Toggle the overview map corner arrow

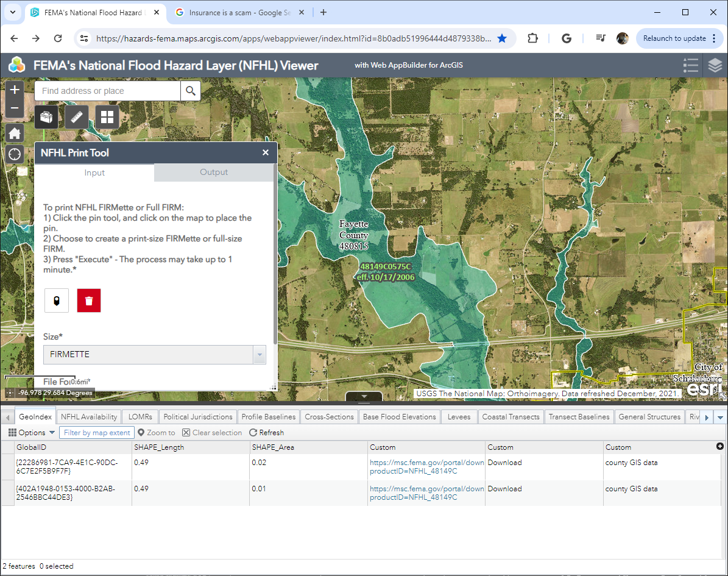pos(723,396)
